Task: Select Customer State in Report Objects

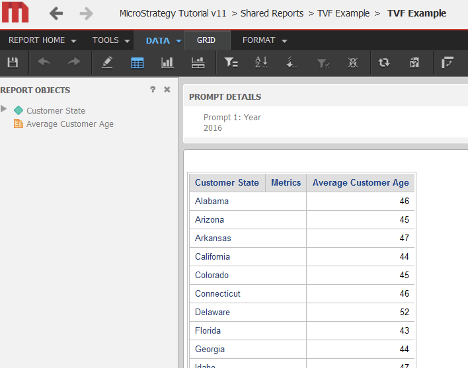Action: click(x=56, y=111)
